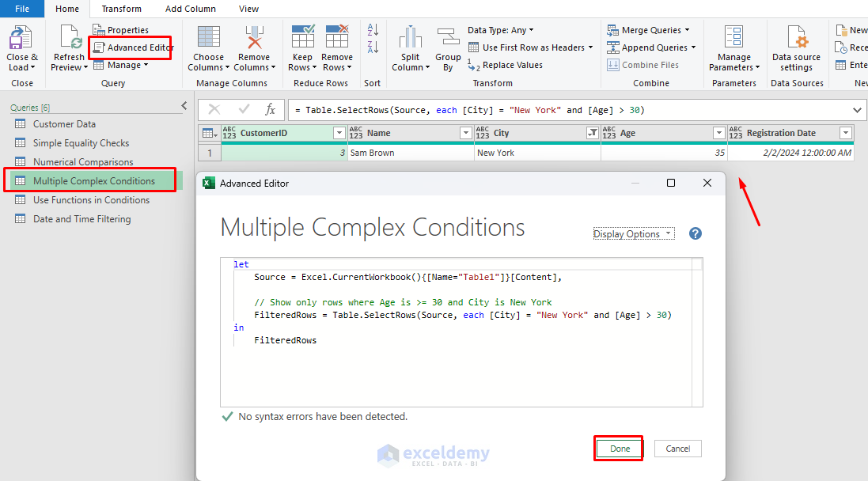
Task: Open the Advanced Editor from the ribbon
Action: click(133, 47)
